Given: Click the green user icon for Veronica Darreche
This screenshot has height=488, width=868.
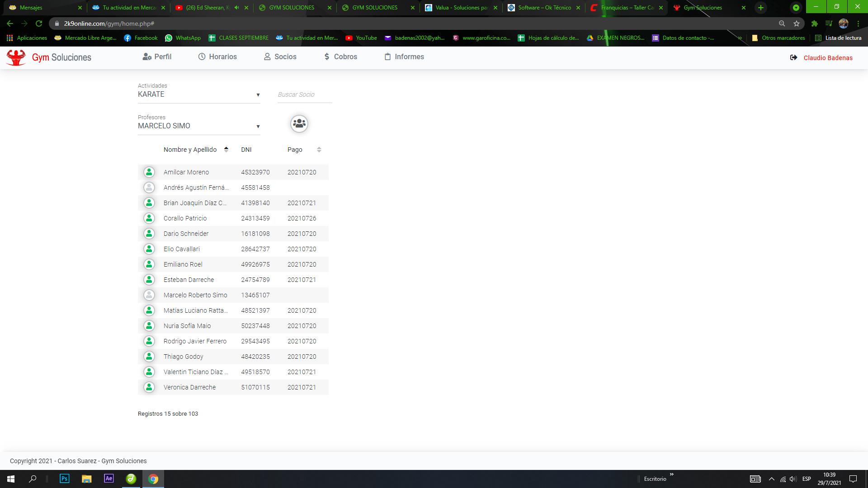Looking at the screenshot, I should [x=149, y=387].
